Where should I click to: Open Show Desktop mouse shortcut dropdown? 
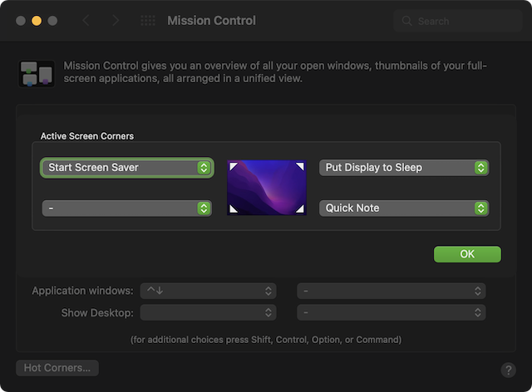[x=392, y=312]
